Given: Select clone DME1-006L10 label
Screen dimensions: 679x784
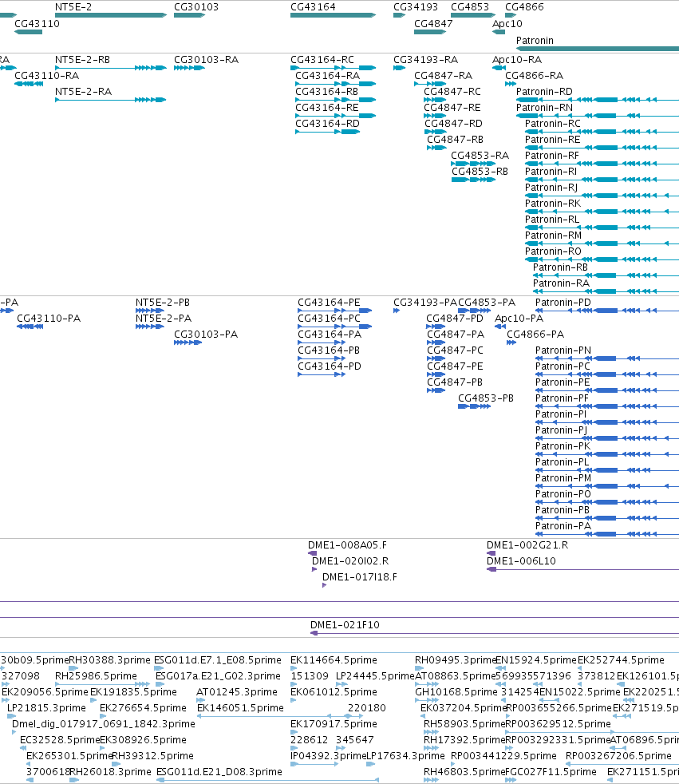Looking at the screenshot, I should tap(521, 561).
